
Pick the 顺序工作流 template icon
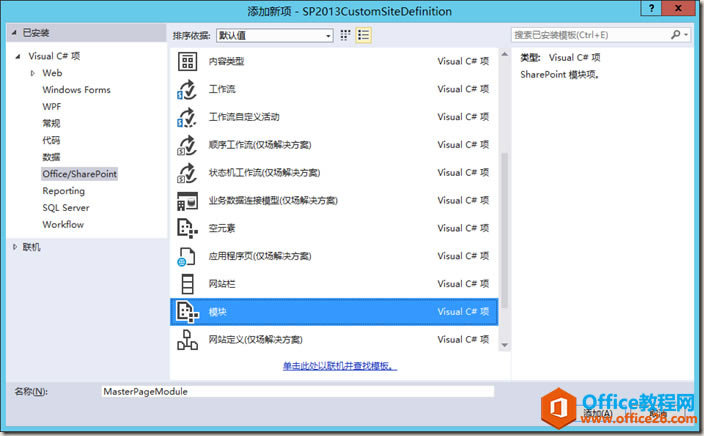tap(187, 145)
